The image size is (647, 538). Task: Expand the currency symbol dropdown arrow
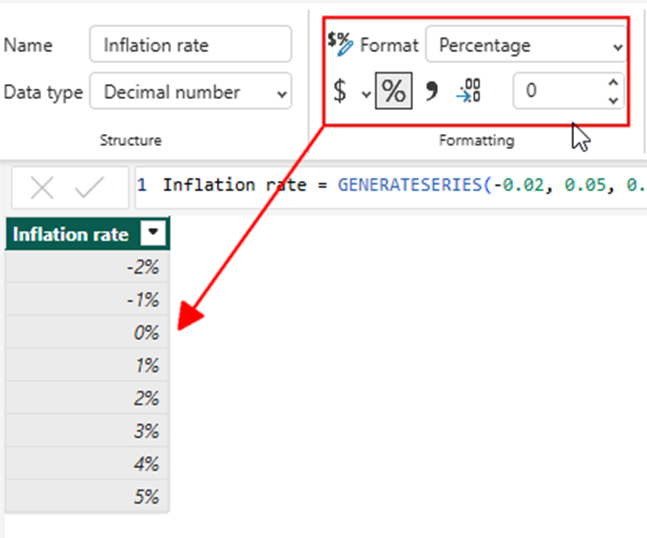tap(366, 93)
